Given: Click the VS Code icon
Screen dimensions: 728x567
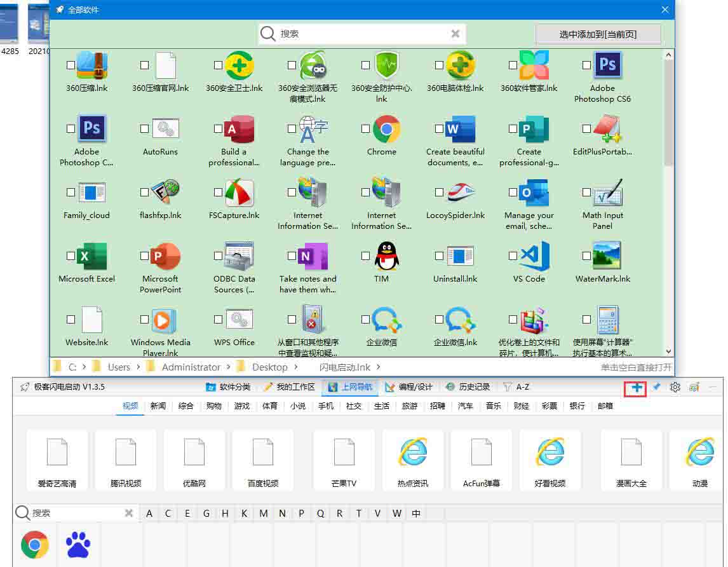Looking at the screenshot, I should tap(534, 256).
